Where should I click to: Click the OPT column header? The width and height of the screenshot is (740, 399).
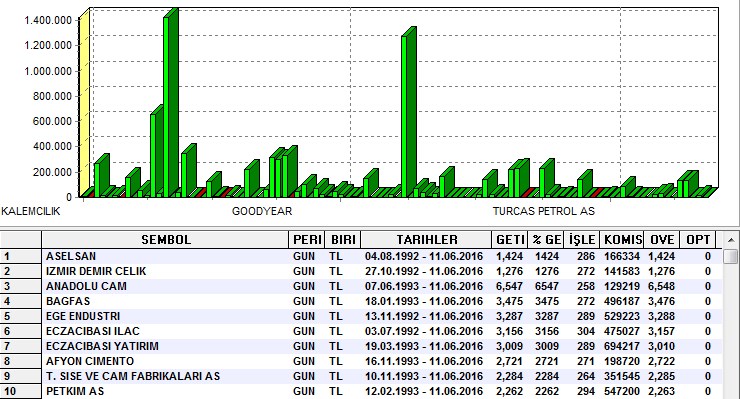(698, 239)
